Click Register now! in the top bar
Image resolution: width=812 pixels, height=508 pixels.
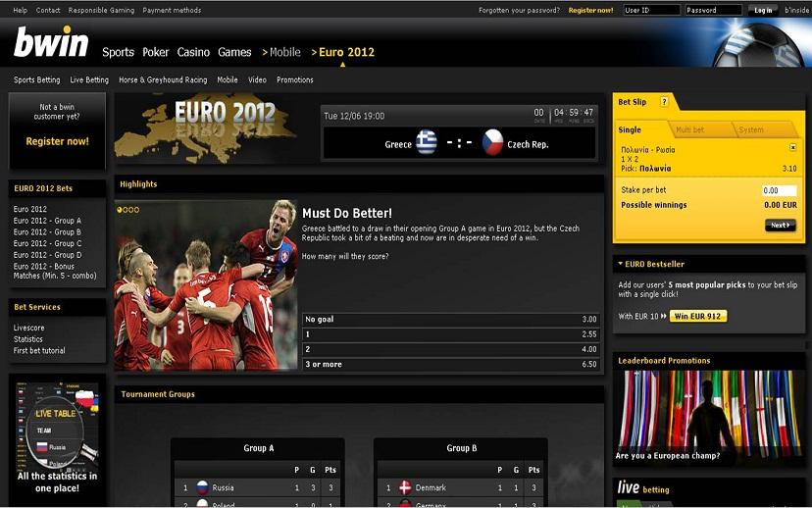(591, 10)
